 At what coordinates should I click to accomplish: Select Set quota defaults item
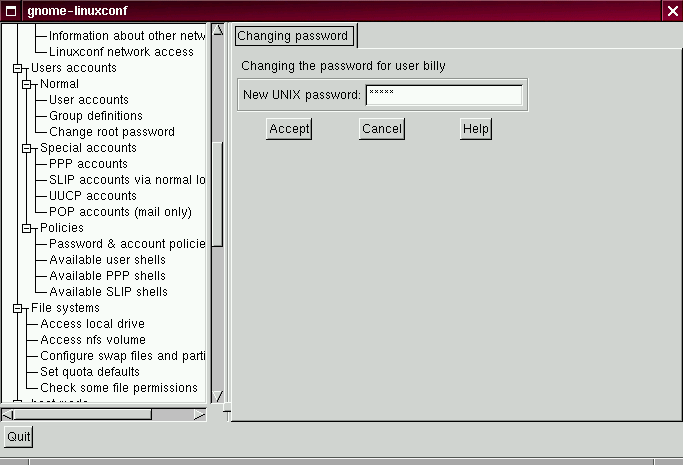pyautogui.click(x=89, y=372)
